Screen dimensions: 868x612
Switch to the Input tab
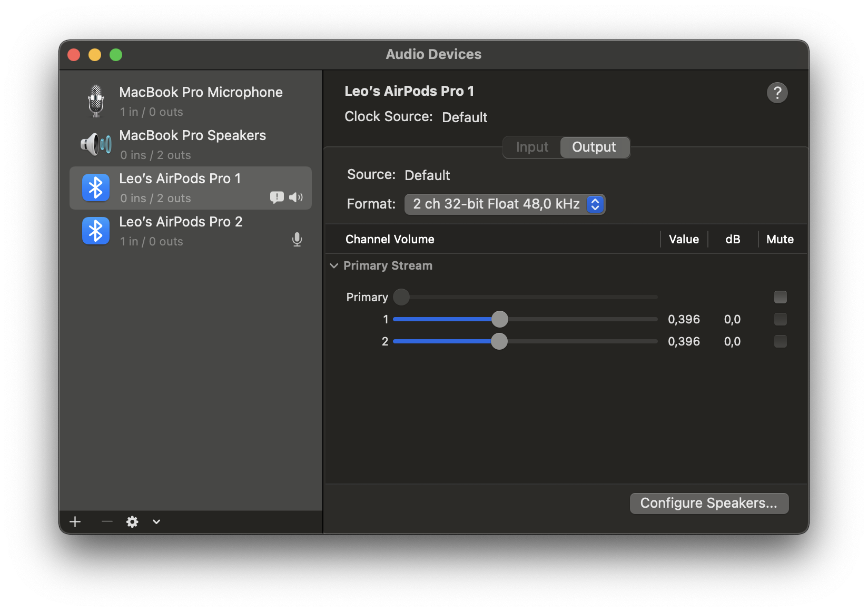click(532, 147)
